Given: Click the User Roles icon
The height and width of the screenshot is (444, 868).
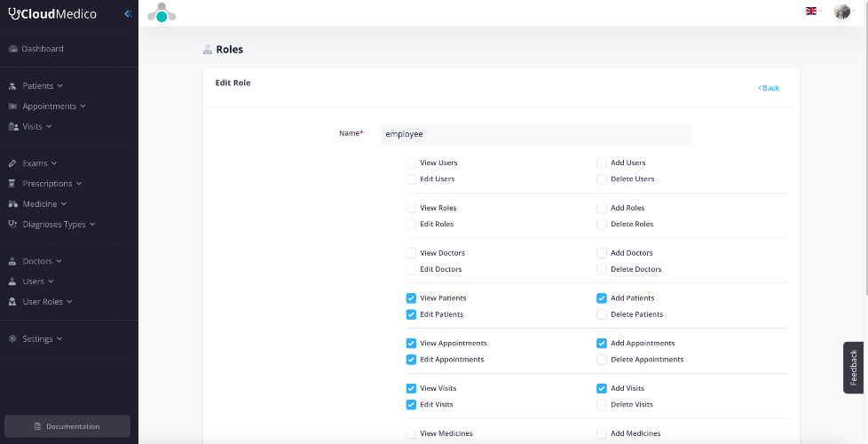Looking at the screenshot, I should click(x=12, y=302).
